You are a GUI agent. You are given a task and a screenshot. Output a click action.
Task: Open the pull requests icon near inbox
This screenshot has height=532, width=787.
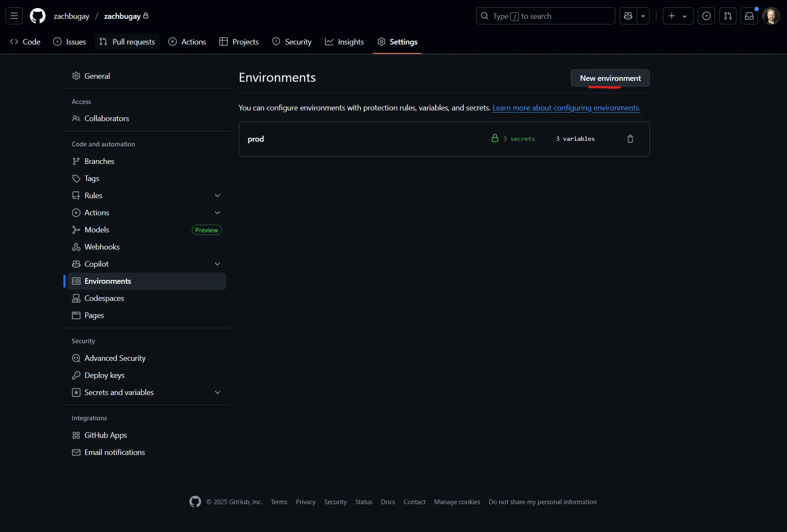tap(728, 16)
